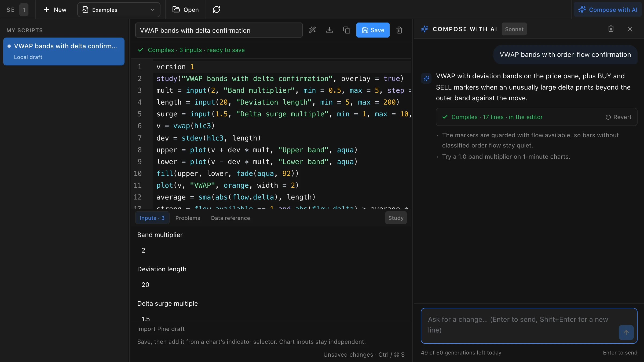The width and height of the screenshot is (644, 362).
Task: Click the 'Compiles · 17 lines' AI result status
Action: click(497, 117)
